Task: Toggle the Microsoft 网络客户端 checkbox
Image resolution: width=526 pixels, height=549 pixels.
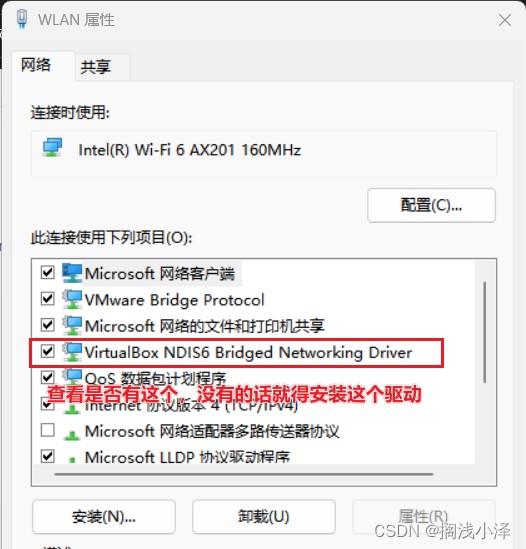Action: (x=48, y=272)
